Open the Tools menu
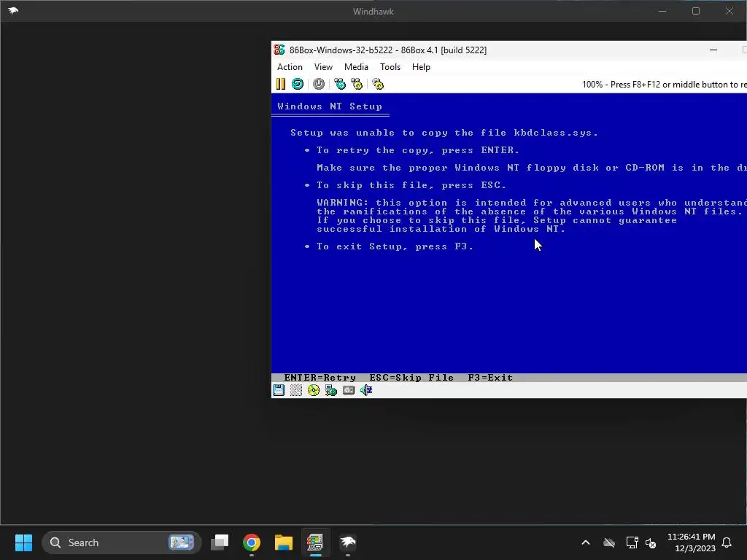 click(x=390, y=67)
